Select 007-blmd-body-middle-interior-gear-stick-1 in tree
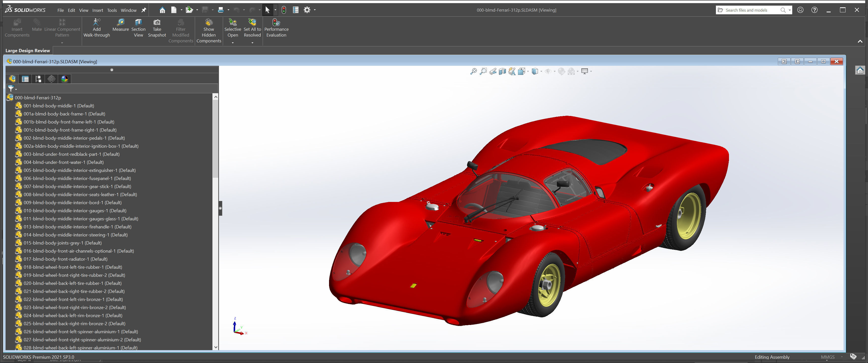868x363 pixels. [x=77, y=186]
